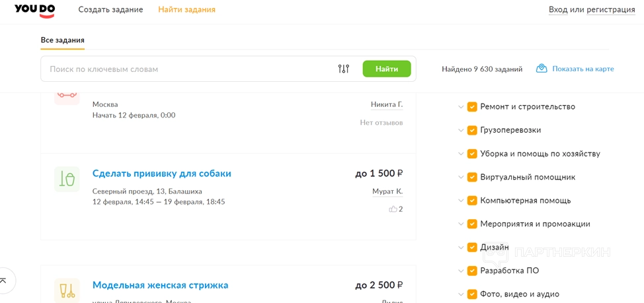
Task: Click the YouDo logo
Action: pos(34,10)
